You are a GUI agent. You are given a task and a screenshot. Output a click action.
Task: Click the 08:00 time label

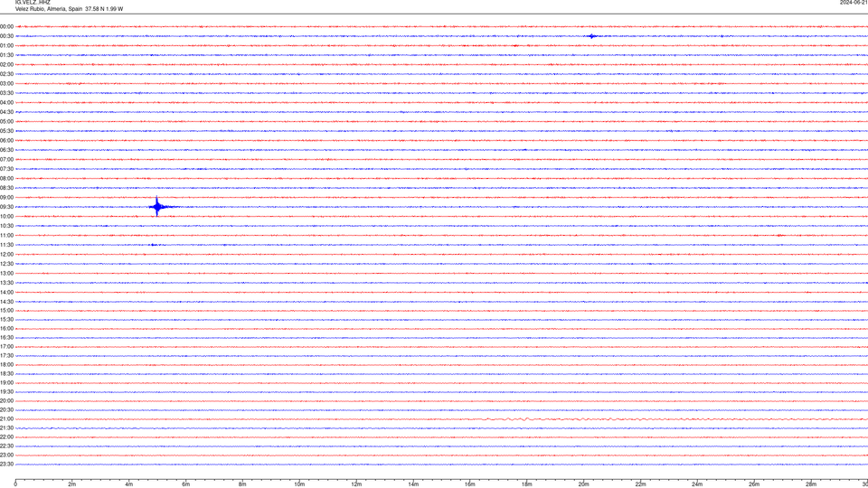point(6,179)
